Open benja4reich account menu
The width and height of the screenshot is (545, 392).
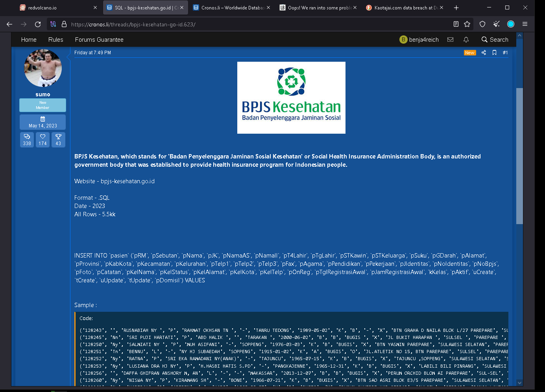(x=419, y=39)
